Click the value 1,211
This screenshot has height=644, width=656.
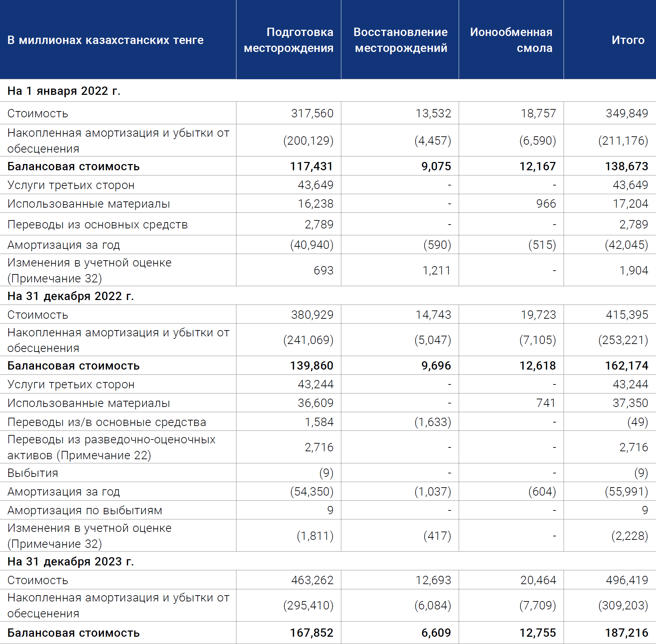437,270
